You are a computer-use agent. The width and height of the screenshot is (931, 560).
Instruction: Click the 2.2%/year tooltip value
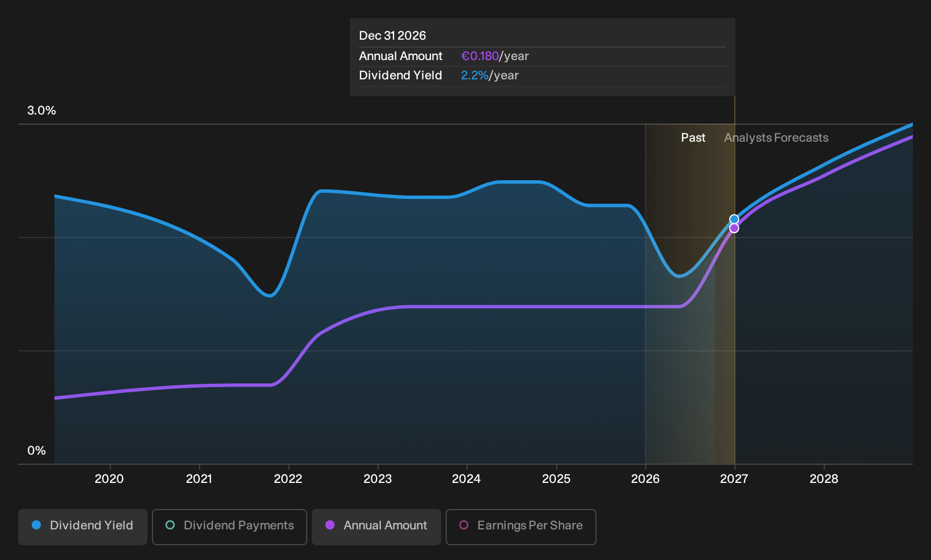tap(490, 75)
